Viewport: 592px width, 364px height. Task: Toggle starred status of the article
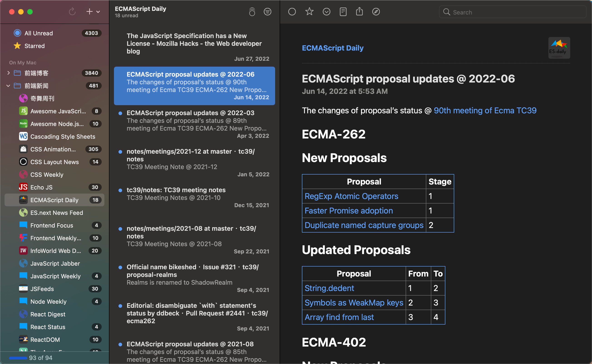pos(309,12)
